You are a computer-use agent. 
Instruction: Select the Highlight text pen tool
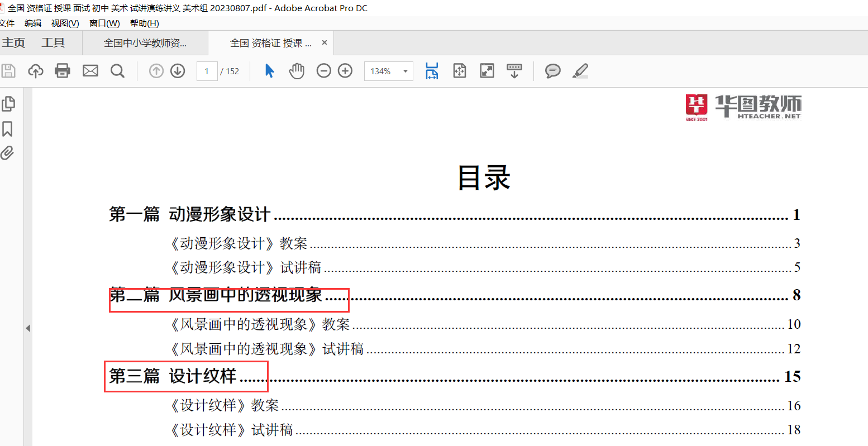[x=580, y=71]
